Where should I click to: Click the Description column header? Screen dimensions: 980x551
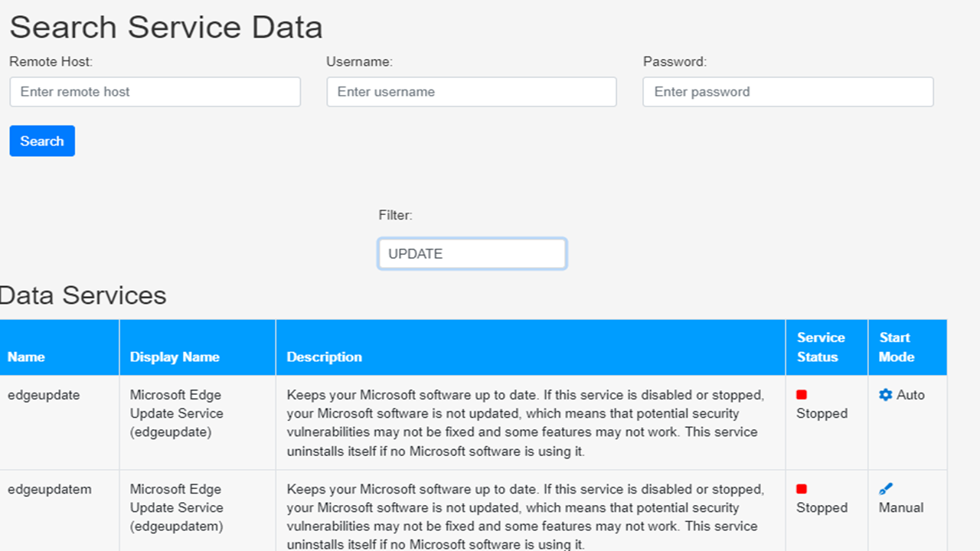(x=324, y=357)
